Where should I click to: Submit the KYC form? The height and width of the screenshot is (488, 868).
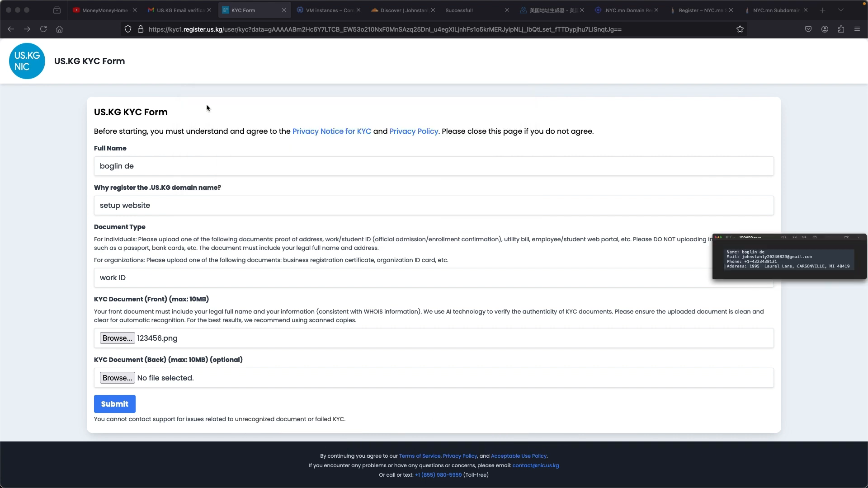click(x=115, y=404)
